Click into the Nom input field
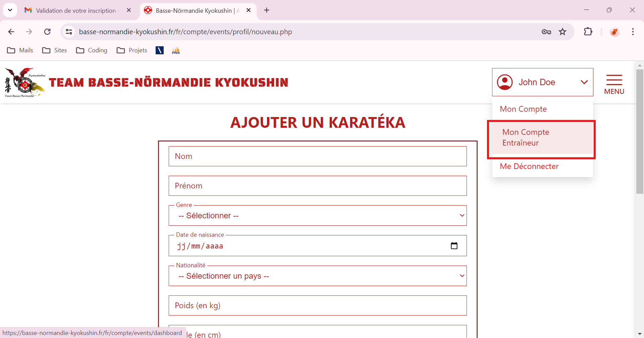644x338 pixels. coord(317,156)
